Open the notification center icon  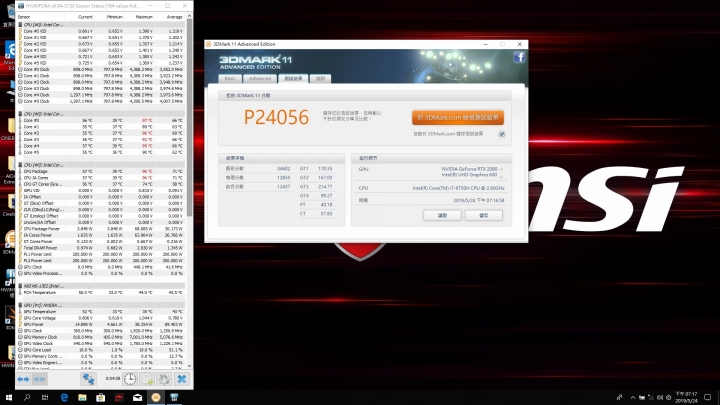point(708,398)
